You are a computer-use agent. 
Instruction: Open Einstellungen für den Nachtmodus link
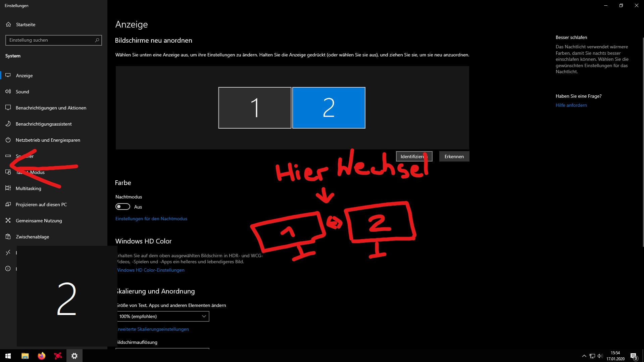pyautogui.click(x=151, y=219)
